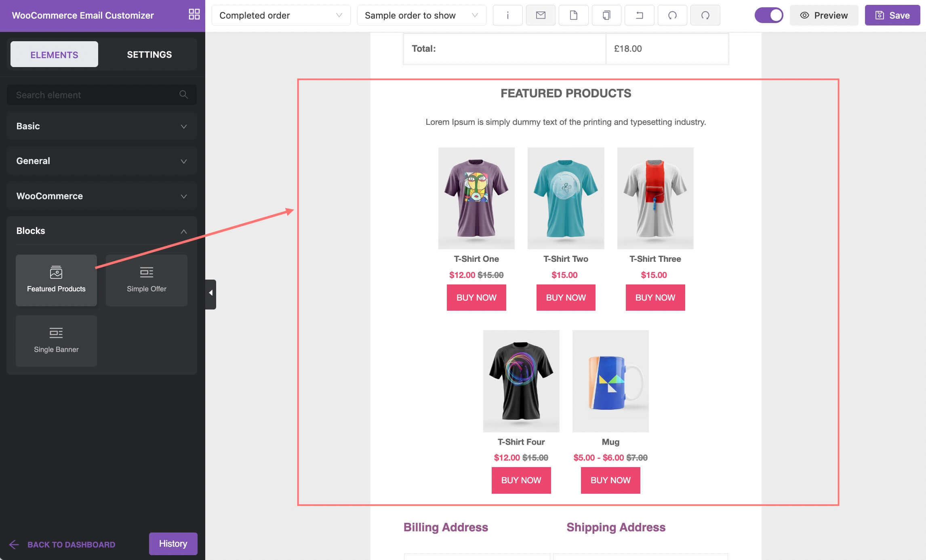The height and width of the screenshot is (560, 926).
Task: Open Sample order to show dropdown
Action: (x=421, y=15)
